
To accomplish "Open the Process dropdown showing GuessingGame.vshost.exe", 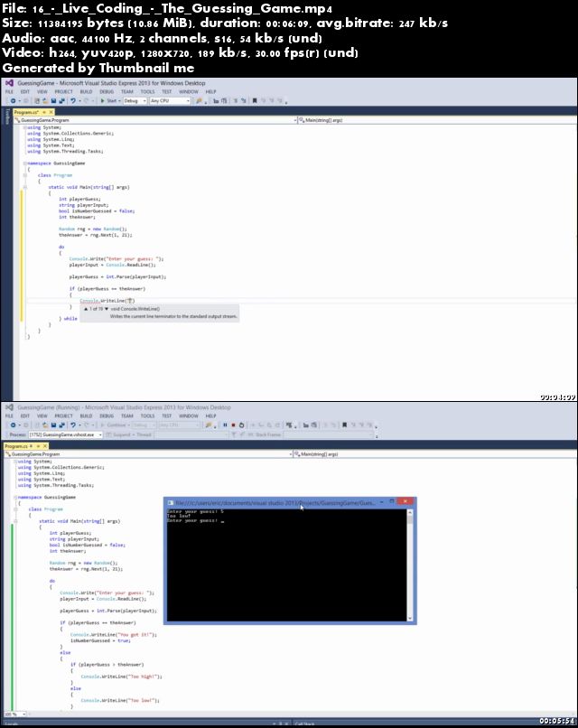I will click(x=65, y=434).
